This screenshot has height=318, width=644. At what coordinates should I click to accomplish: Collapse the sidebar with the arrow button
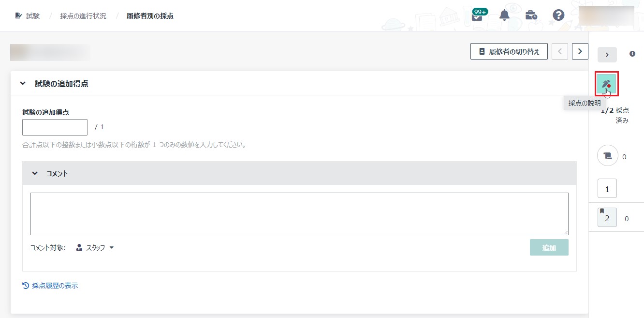pyautogui.click(x=607, y=54)
